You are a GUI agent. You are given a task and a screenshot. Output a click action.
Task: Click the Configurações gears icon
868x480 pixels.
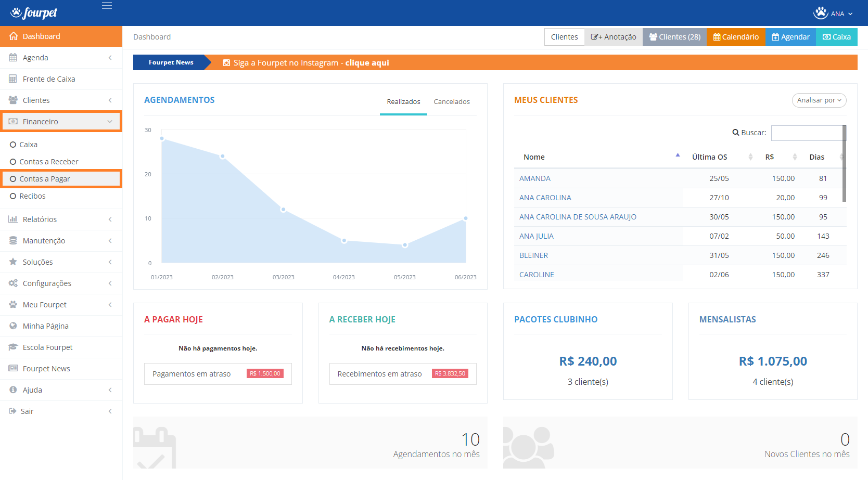click(13, 283)
